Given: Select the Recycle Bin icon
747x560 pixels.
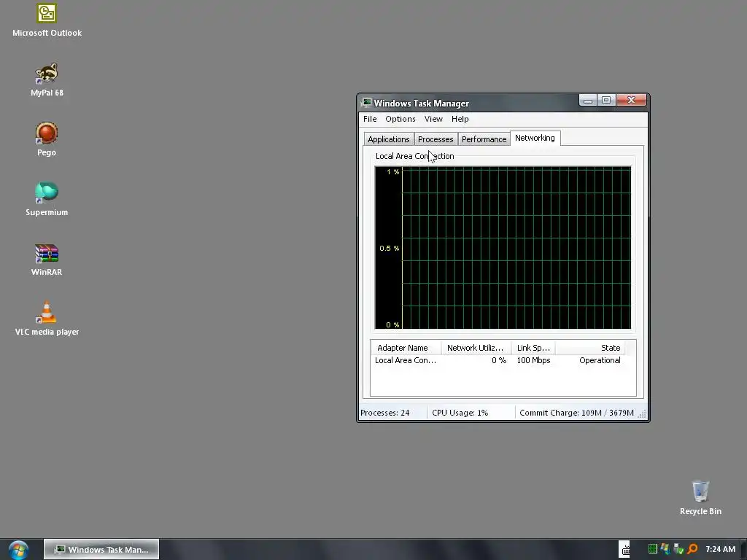Looking at the screenshot, I should [700, 491].
